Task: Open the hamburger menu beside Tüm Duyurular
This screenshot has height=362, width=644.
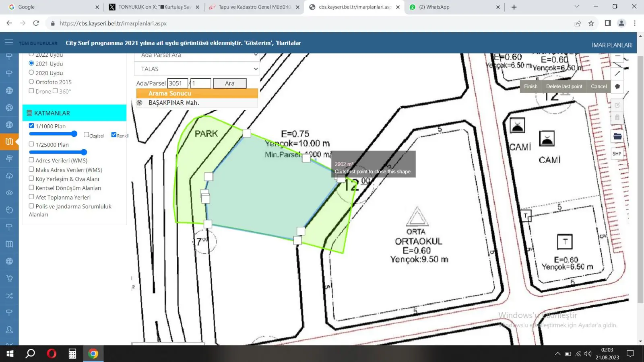Action: click(x=8, y=43)
